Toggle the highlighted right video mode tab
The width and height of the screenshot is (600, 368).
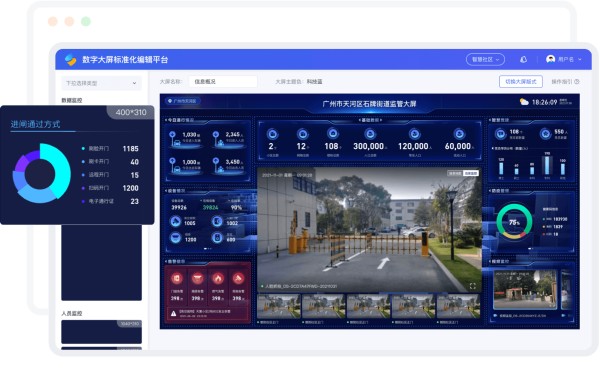tap(471, 173)
